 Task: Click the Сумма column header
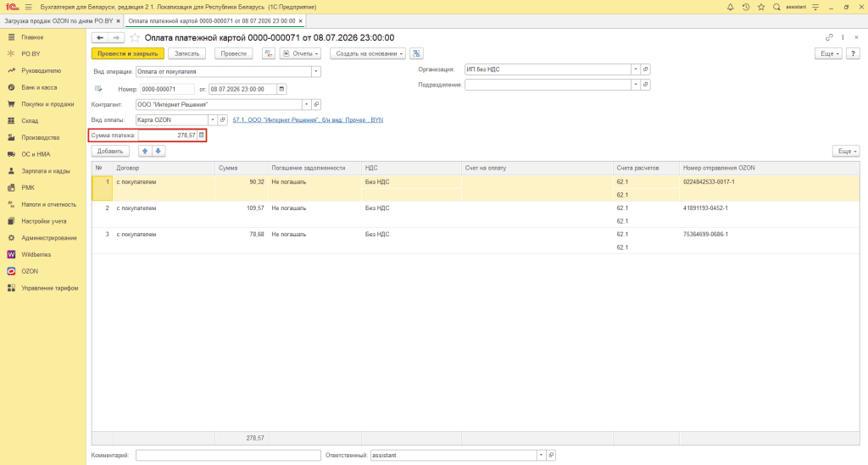tap(242, 168)
